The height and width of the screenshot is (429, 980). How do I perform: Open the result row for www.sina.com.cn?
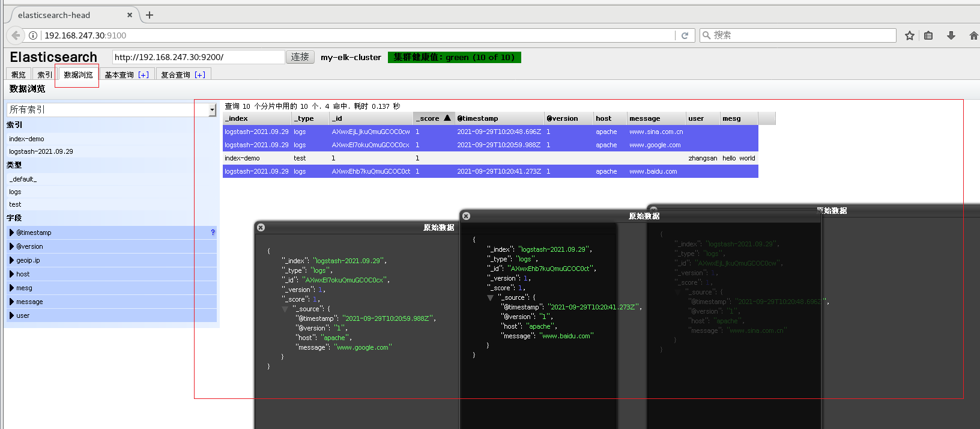pos(490,132)
